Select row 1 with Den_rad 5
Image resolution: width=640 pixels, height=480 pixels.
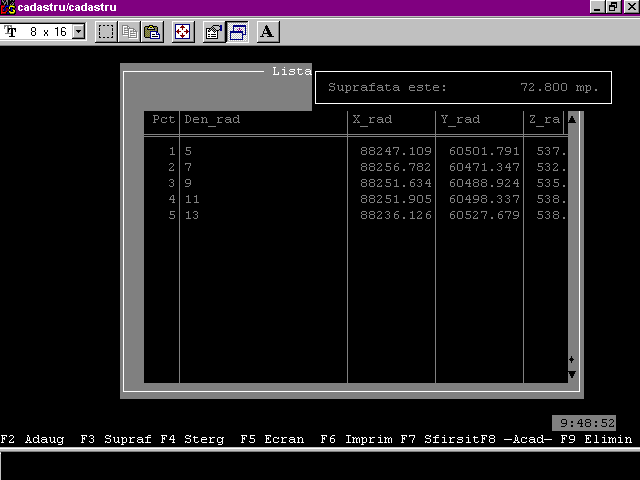click(188, 151)
